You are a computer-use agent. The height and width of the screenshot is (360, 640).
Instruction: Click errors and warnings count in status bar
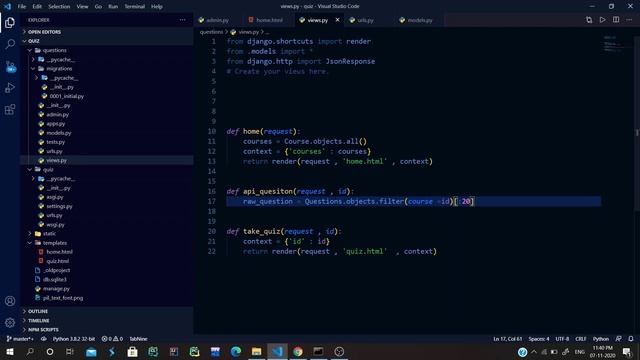(x=112, y=339)
